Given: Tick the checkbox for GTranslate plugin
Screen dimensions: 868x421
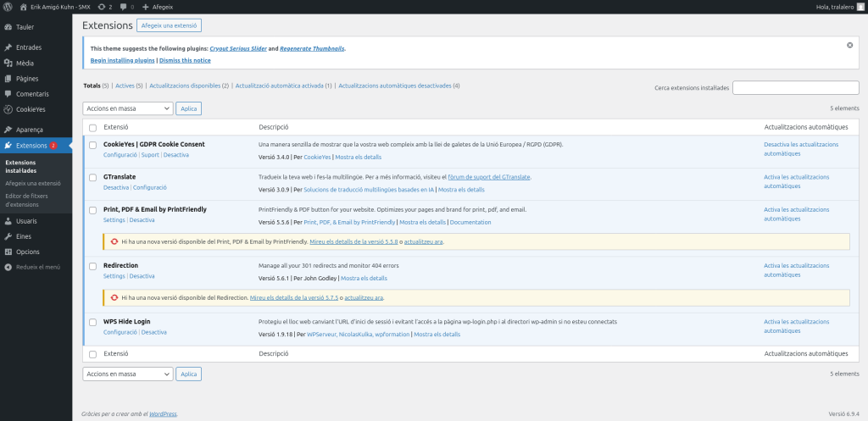Looking at the screenshot, I should click(93, 177).
